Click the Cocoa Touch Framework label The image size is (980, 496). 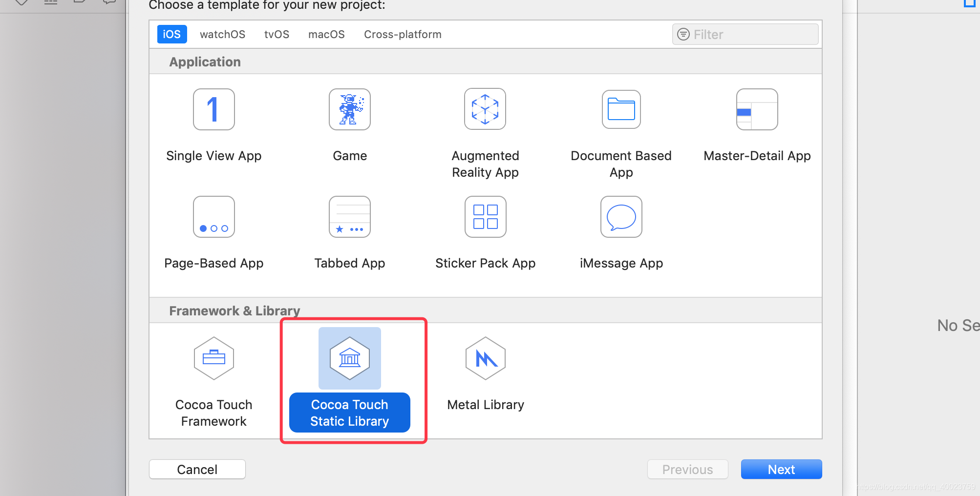point(214,413)
